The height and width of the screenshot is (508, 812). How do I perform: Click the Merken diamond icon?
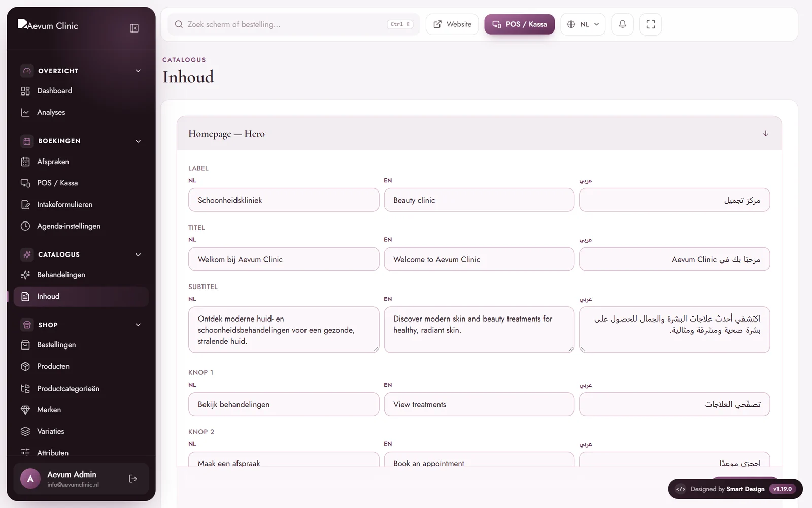(x=25, y=410)
